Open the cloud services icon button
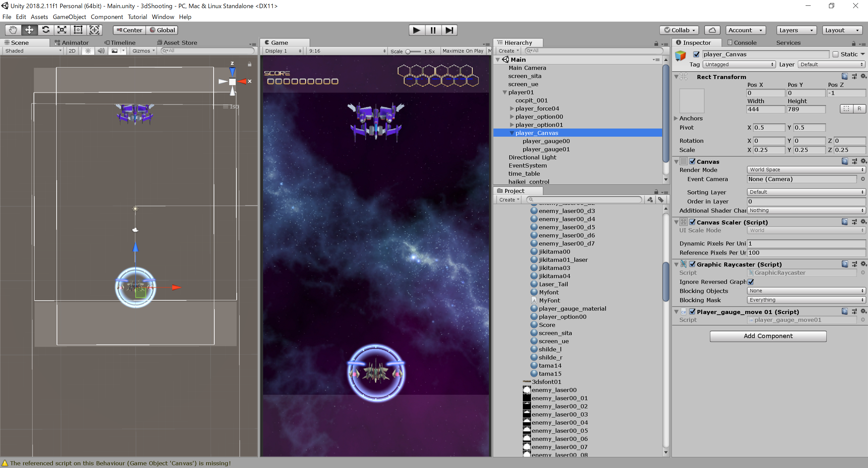The height and width of the screenshot is (468, 868). [x=712, y=30]
